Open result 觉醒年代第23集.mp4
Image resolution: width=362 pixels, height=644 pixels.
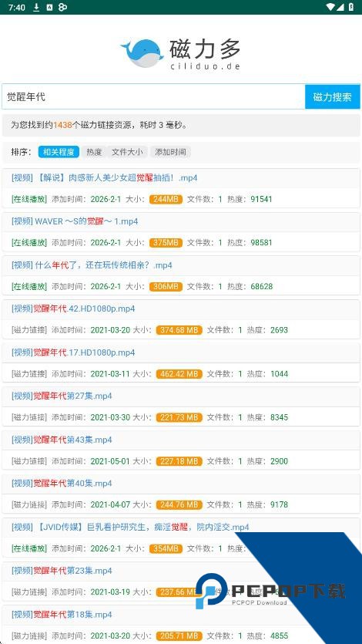62,571
